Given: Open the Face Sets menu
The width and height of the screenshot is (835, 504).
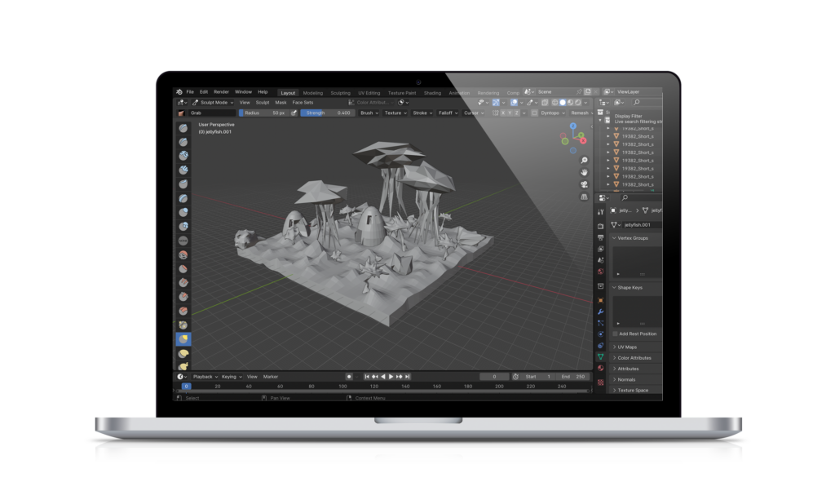Looking at the screenshot, I should tap(303, 102).
